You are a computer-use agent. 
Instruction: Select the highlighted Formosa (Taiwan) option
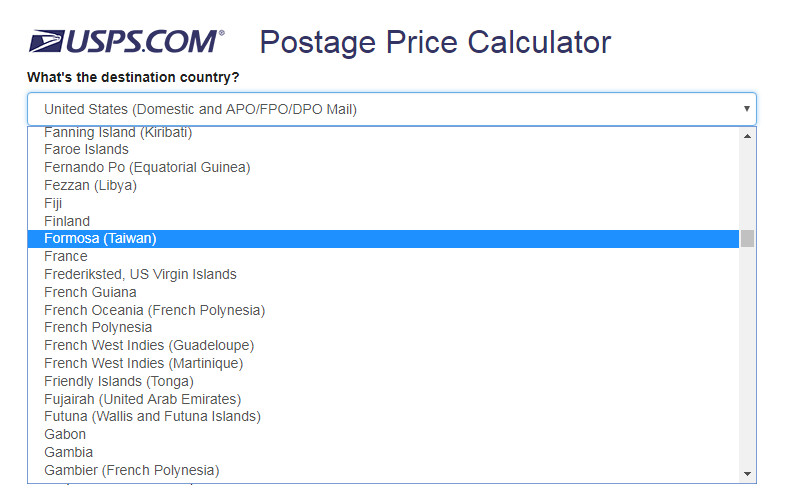100,238
